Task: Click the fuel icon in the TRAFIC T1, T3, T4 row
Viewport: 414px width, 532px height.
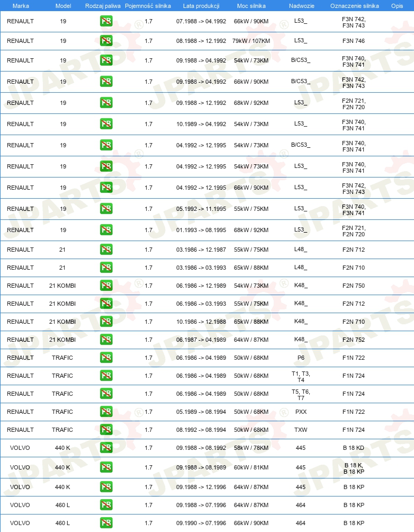Action: (106, 375)
